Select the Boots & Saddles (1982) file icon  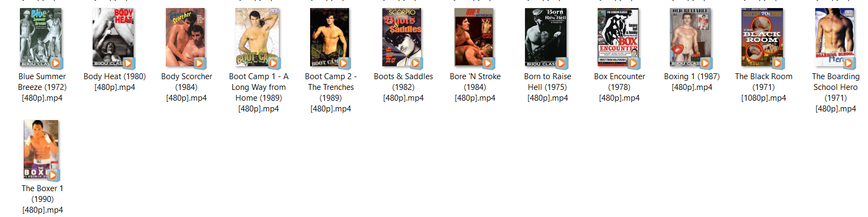click(x=403, y=38)
